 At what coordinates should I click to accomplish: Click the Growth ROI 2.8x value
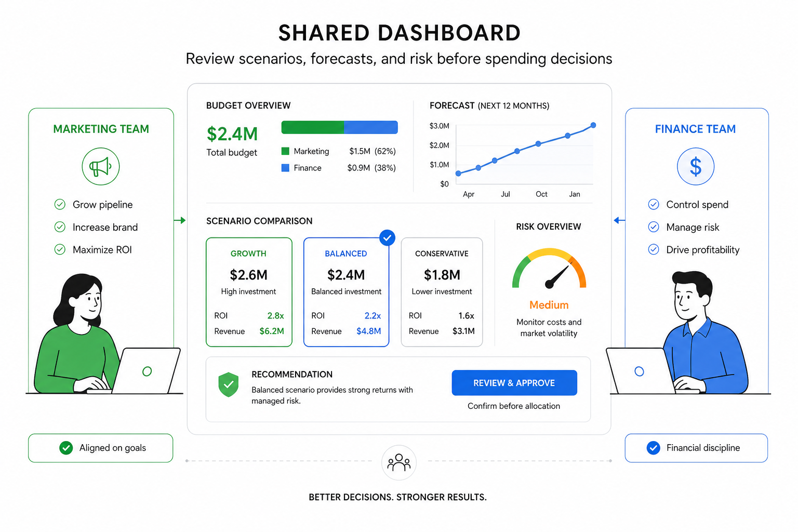pos(275,315)
